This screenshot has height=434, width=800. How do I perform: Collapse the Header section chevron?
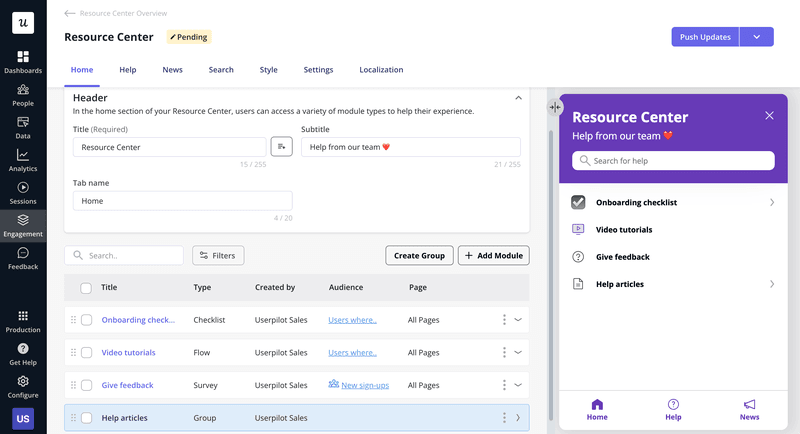click(518, 98)
